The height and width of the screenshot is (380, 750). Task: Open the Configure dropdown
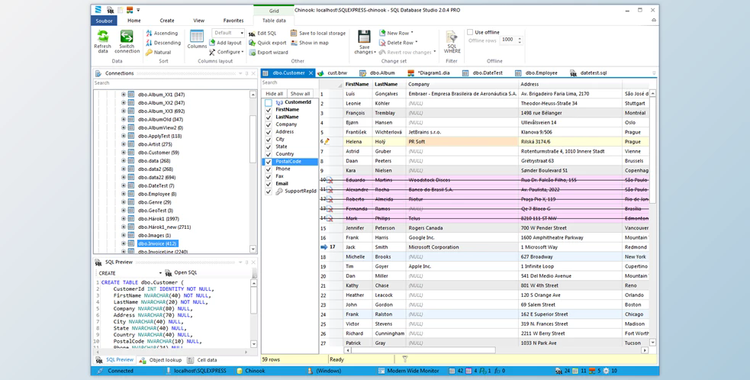[226, 52]
